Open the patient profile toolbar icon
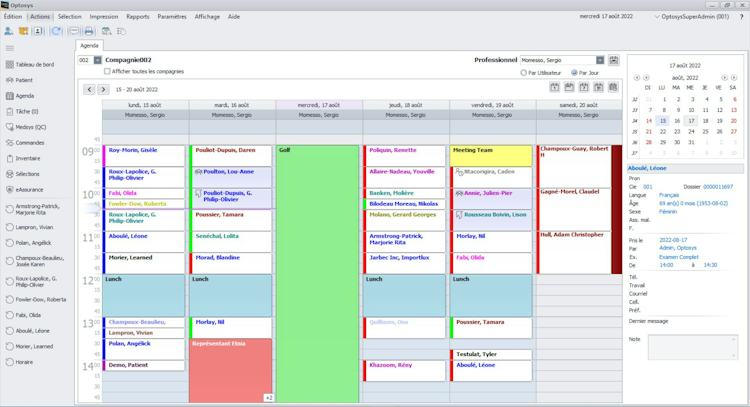This screenshot has height=407, width=750. (x=8, y=31)
